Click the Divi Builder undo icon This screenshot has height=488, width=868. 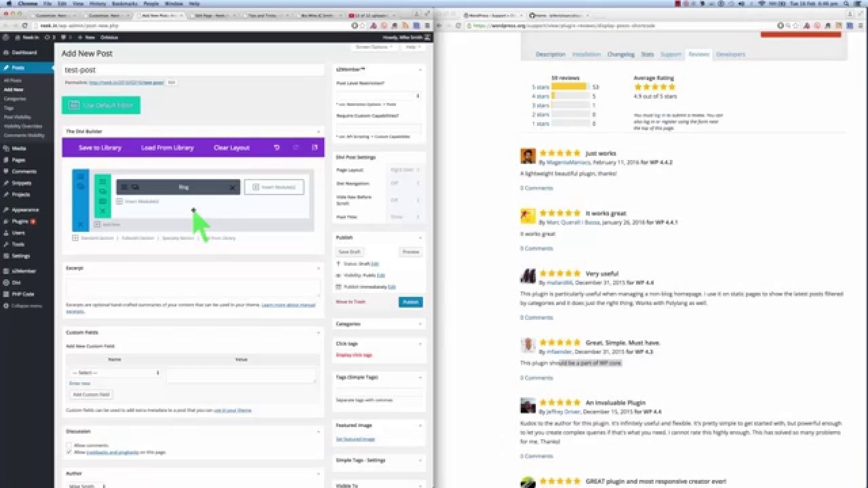277,148
